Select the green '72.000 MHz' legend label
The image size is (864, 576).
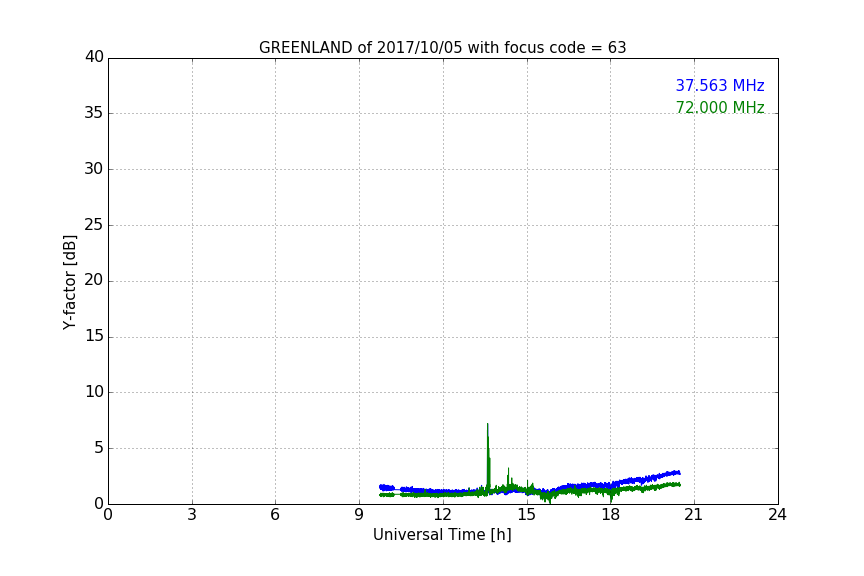720,107
